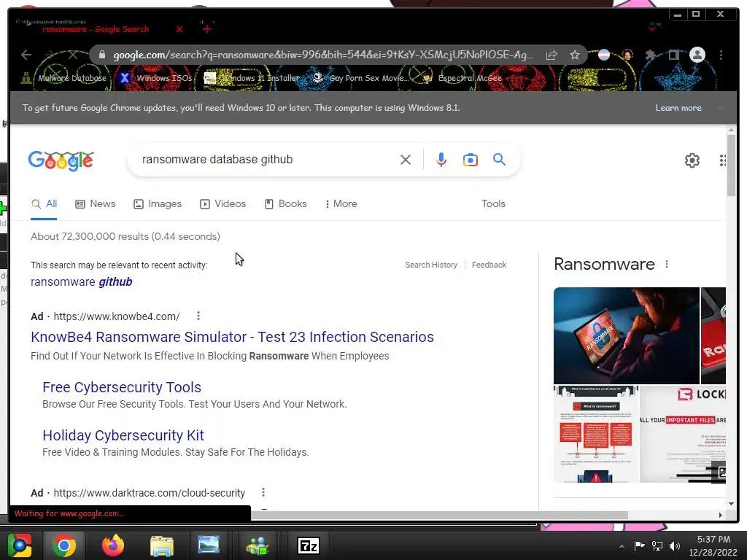The image size is (747, 560).
Task: Click the horizontal scrollbar at the page bottom
Action: click(x=439, y=515)
